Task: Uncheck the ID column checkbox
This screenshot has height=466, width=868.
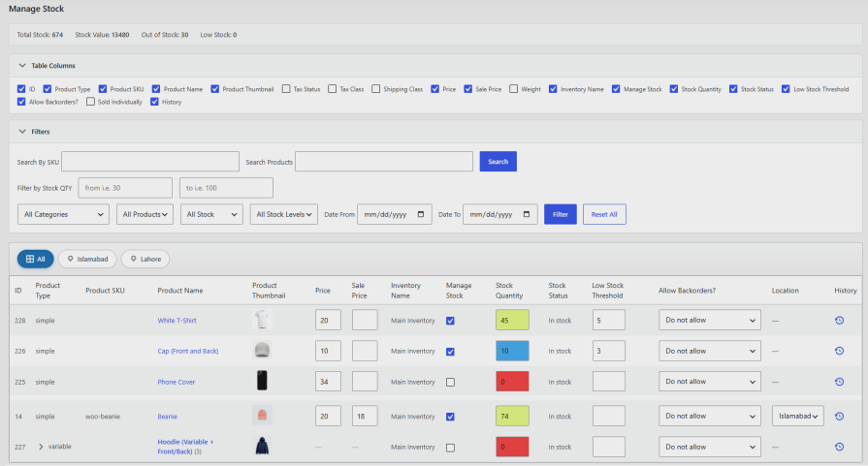Action: coord(21,89)
